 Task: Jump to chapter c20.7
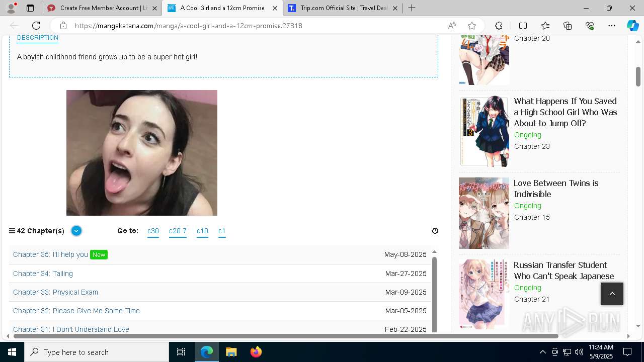pos(178,231)
